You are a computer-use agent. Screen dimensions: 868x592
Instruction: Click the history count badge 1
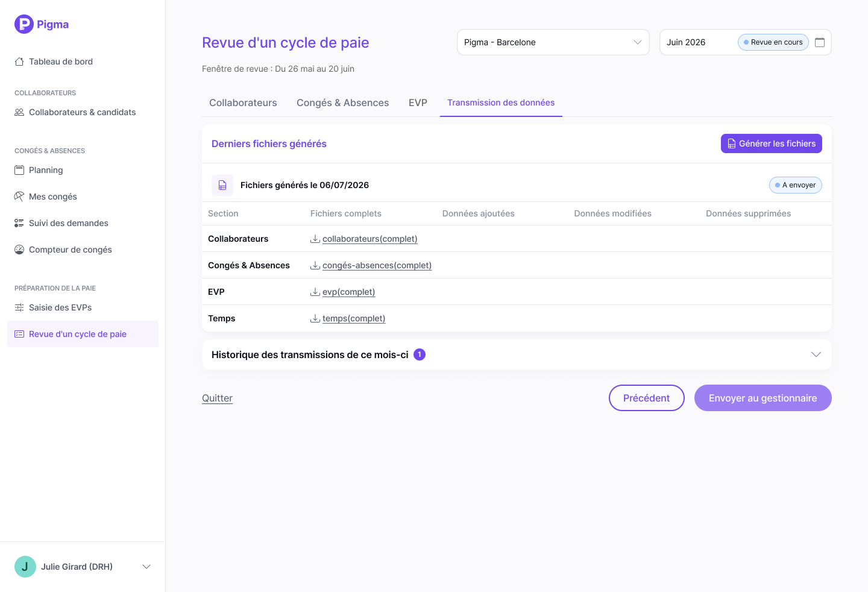point(420,354)
